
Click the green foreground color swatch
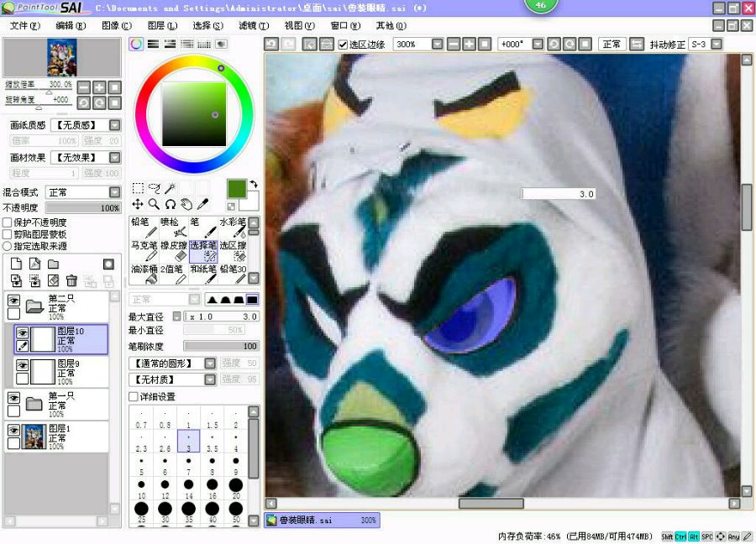[237, 189]
